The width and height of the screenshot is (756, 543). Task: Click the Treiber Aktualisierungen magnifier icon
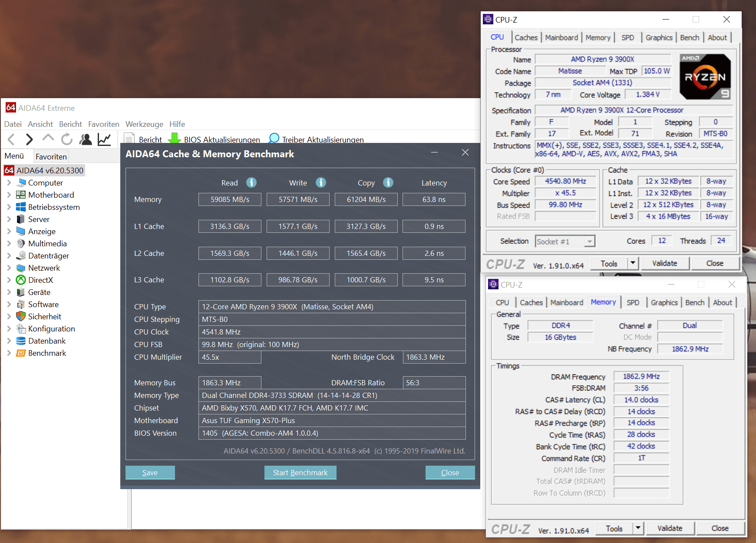point(274,138)
